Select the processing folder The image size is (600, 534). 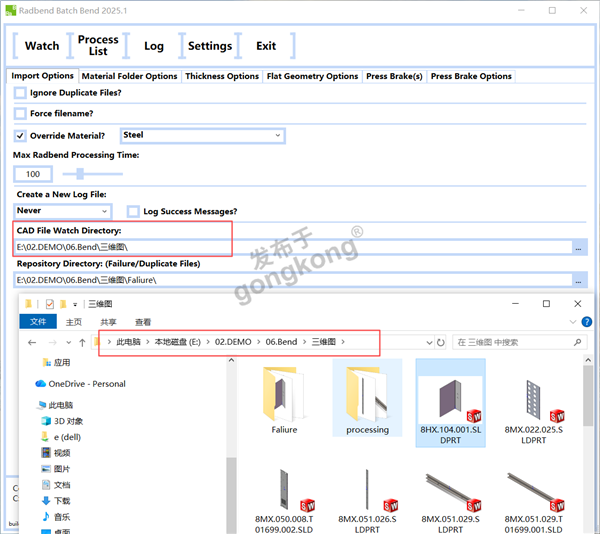367,398
